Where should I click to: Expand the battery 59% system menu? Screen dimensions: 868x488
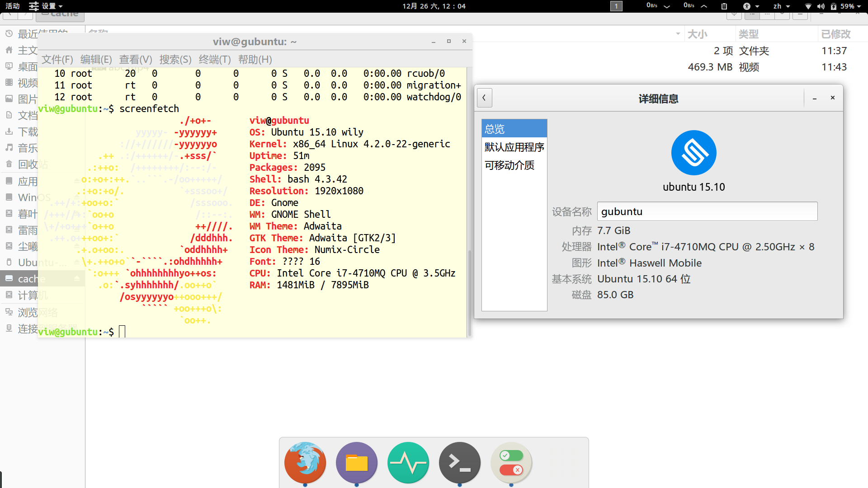click(x=846, y=6)
